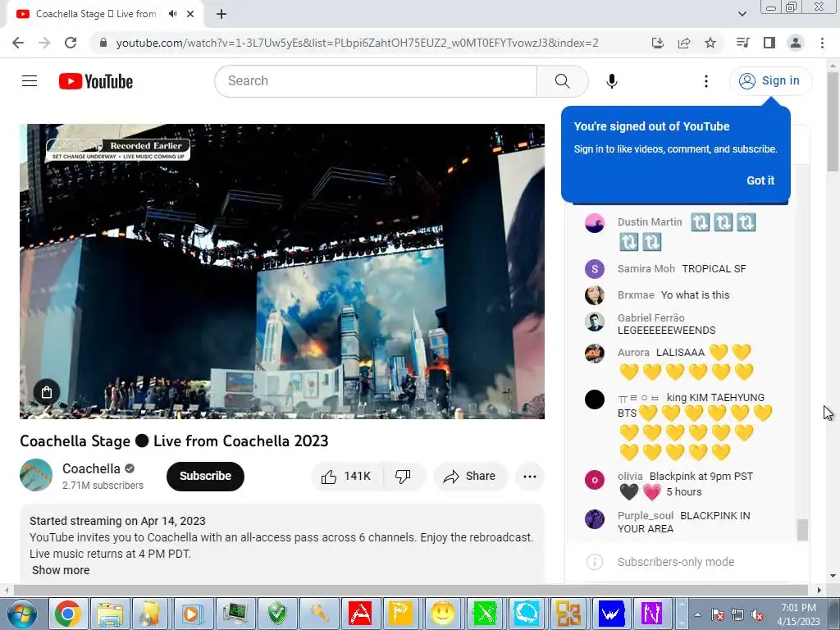The height and width of the screenshot is (630, 840).
Task: Open the smiley face taskbar application
Action: point(443,614)
